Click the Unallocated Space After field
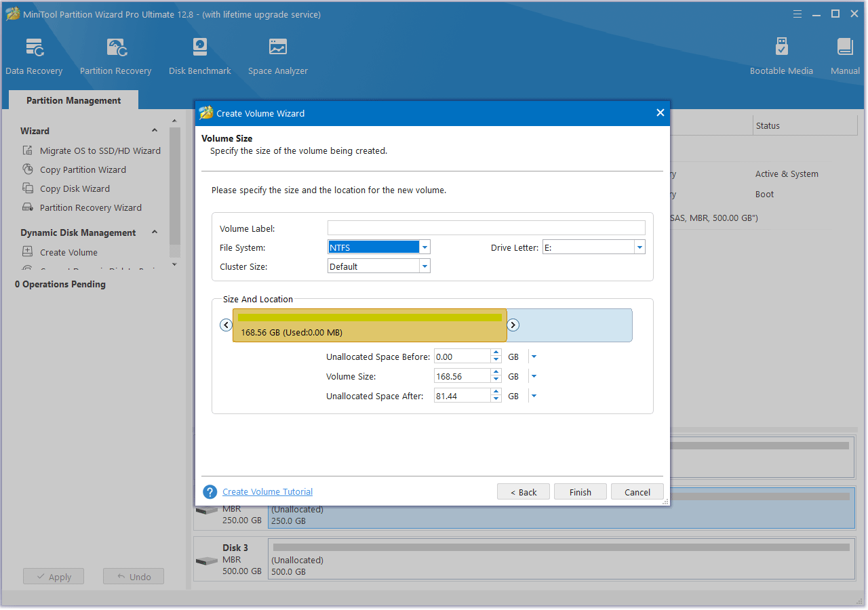868x610 pixels. (462, 396)
